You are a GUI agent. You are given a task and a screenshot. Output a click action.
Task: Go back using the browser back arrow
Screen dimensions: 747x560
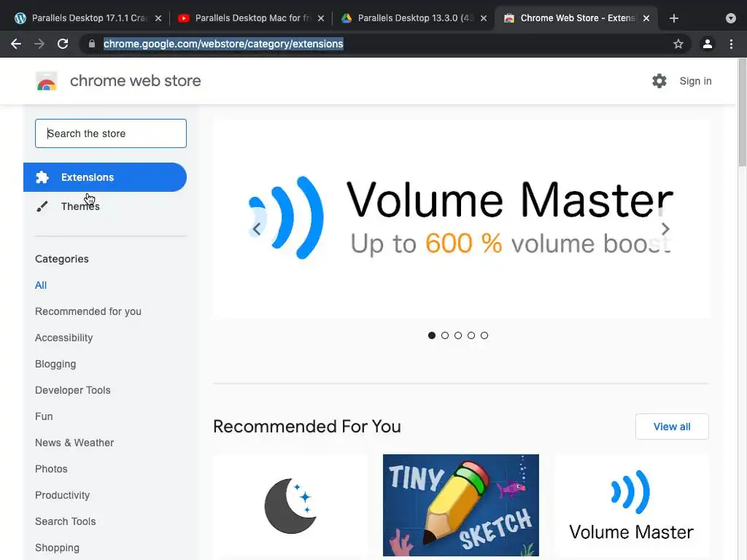16,44
